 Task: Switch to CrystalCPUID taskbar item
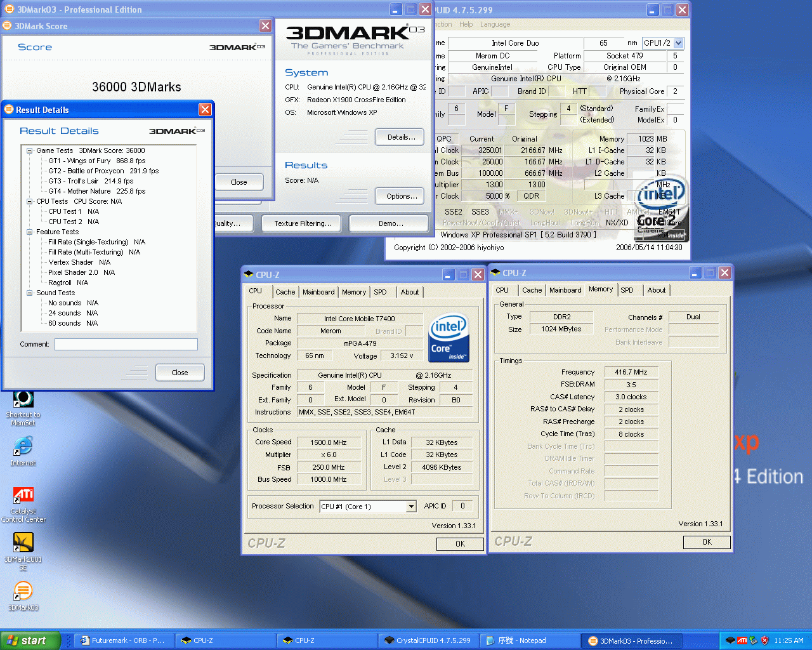[x=428, y=640]
